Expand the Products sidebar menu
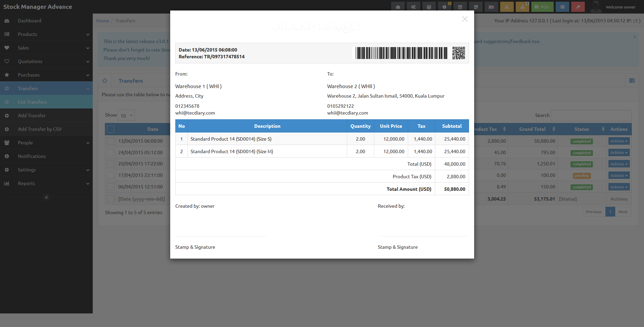Image resolution: width=644 pixels, height=327 pixels. pos(46,34)
